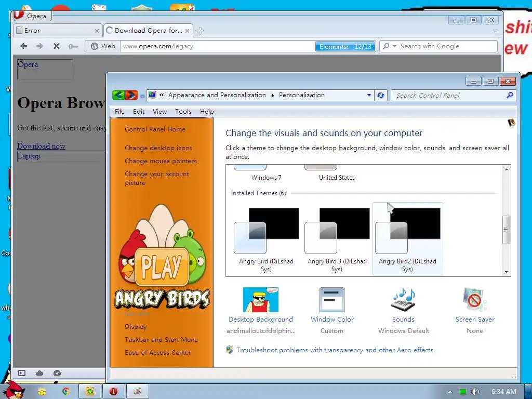Click the Web globe badge in Opera
The height and width of the screenshot is (399, 532).
(x=103, y=46)
